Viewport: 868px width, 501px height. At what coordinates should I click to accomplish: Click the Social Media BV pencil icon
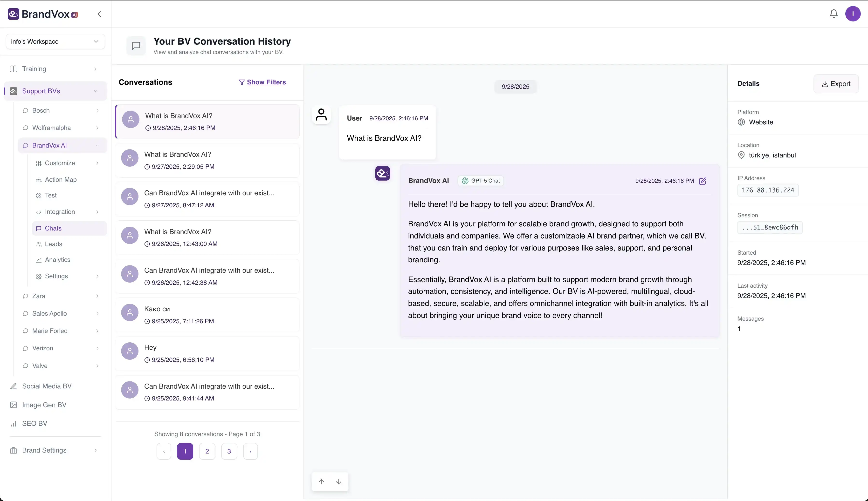coord(14,386)
